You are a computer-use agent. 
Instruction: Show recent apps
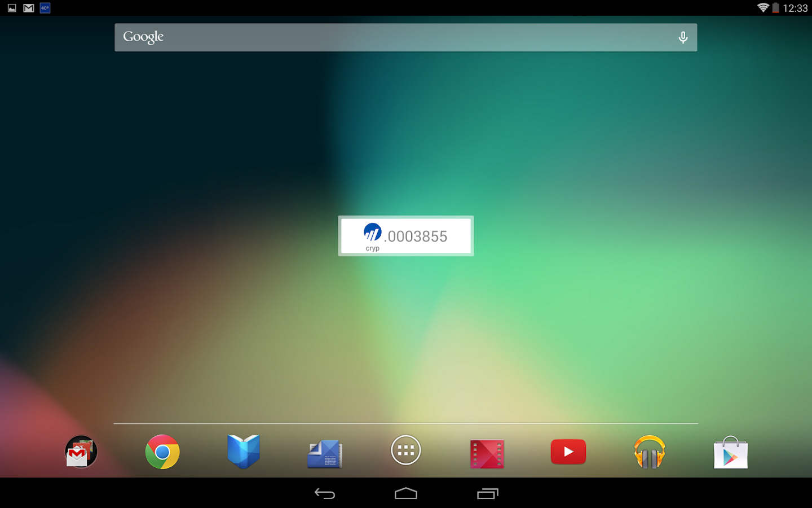[488, 494]
